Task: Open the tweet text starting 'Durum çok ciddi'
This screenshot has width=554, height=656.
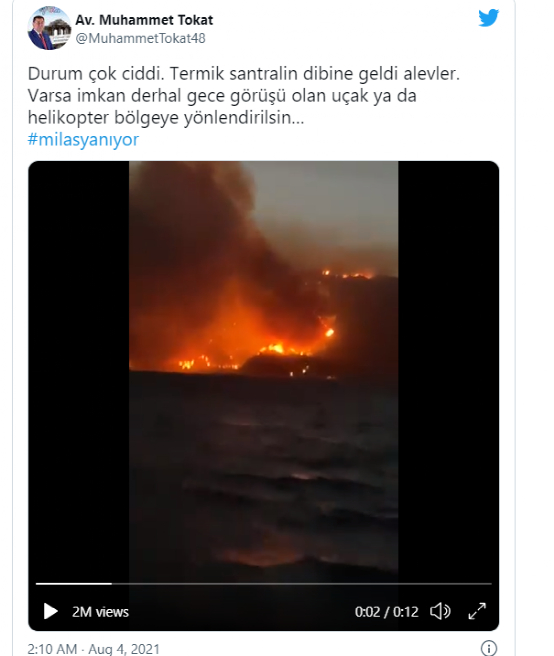Action: [x=244, y=95]
